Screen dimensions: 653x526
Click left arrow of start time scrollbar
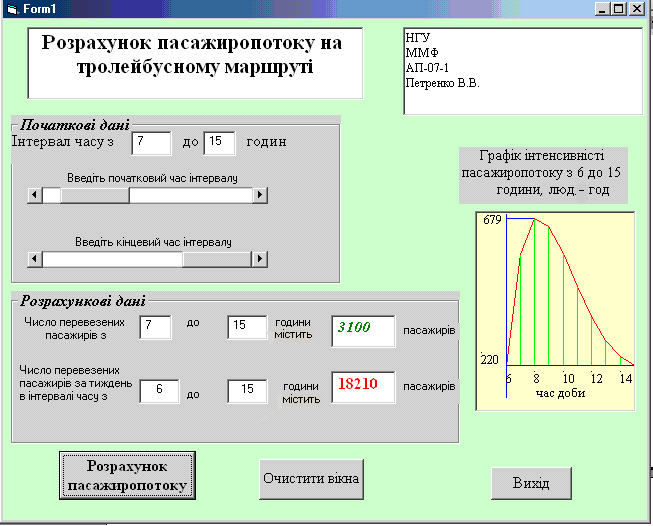35,194
